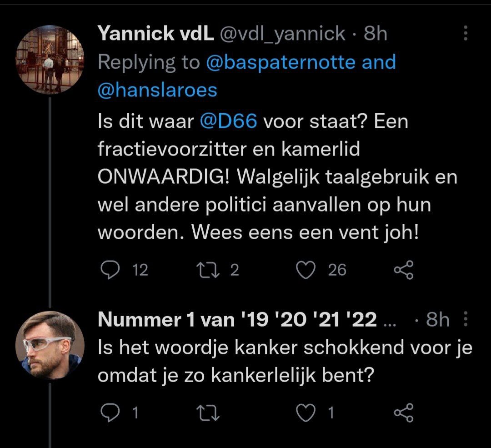View Yannick vdL's profile picture

[x=50, y=60]
